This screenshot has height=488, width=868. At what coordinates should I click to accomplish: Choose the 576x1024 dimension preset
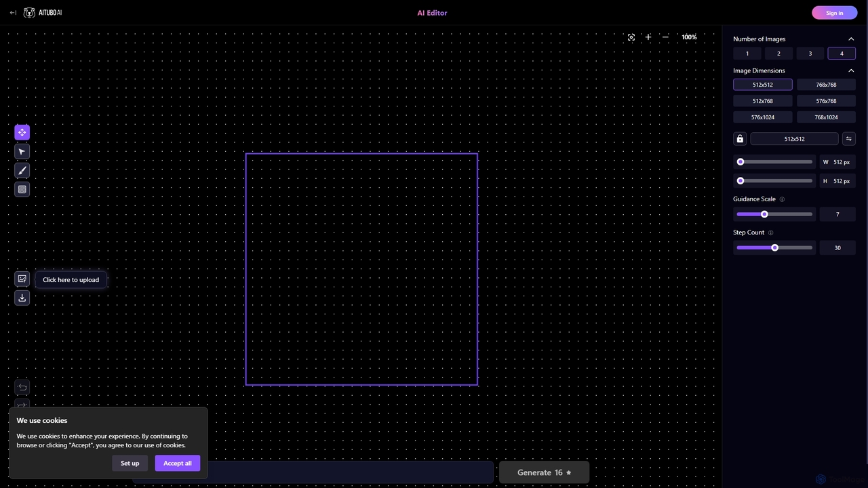point(763,117)
